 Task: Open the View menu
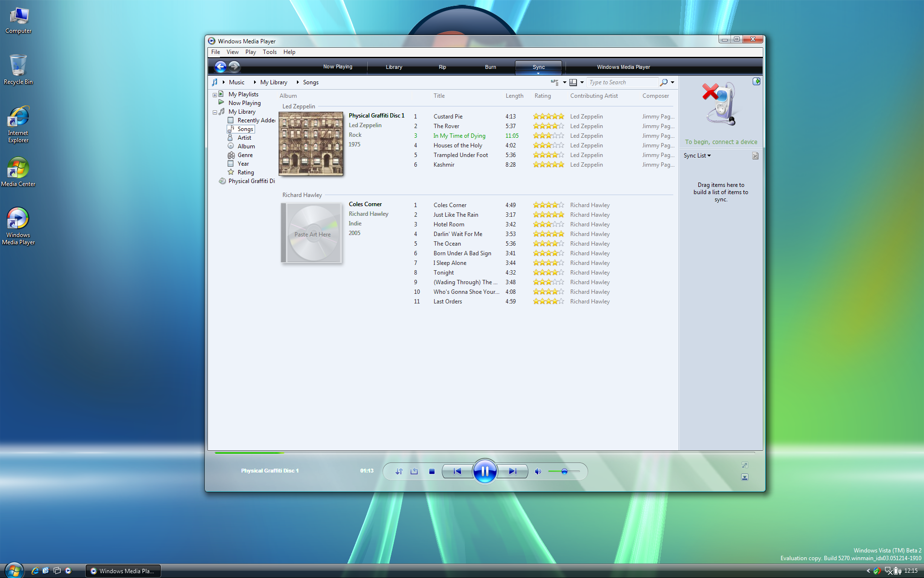pyautogui.click(x=232, y=52)
